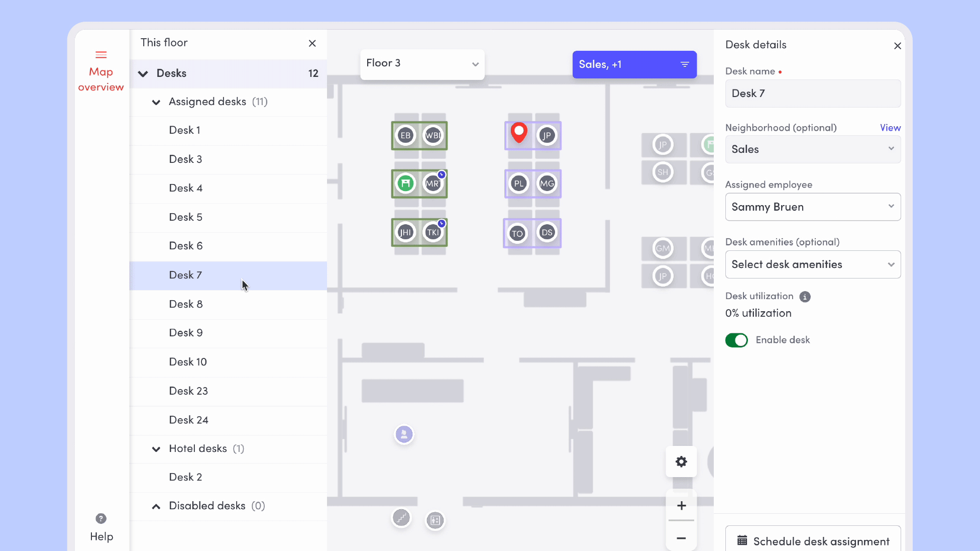The image size is (980, 551).
Task: Click the red location pin on map
Action: click(x=519, y=132)
